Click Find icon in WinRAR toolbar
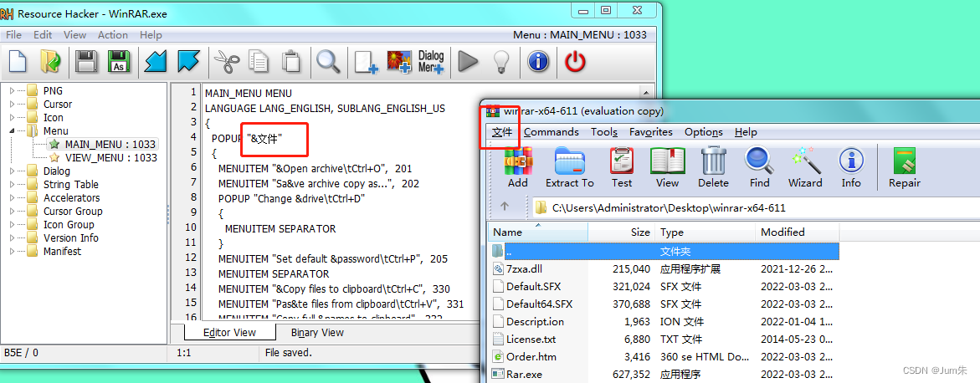980x383 pixels. (x=759, y=167)
